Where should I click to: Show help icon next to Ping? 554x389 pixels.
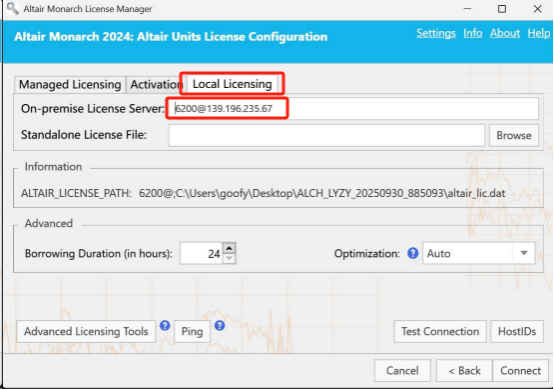click(220, 325)
